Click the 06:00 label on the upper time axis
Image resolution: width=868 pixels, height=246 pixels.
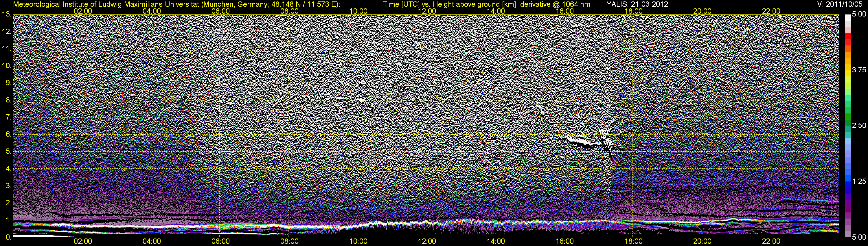[x=221, y=11]
